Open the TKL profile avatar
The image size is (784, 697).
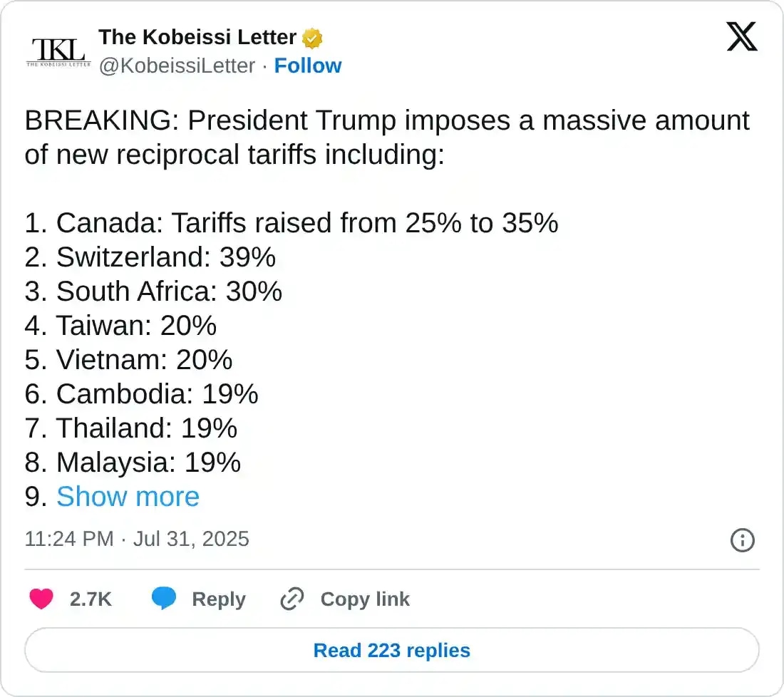tap(58, 51)
